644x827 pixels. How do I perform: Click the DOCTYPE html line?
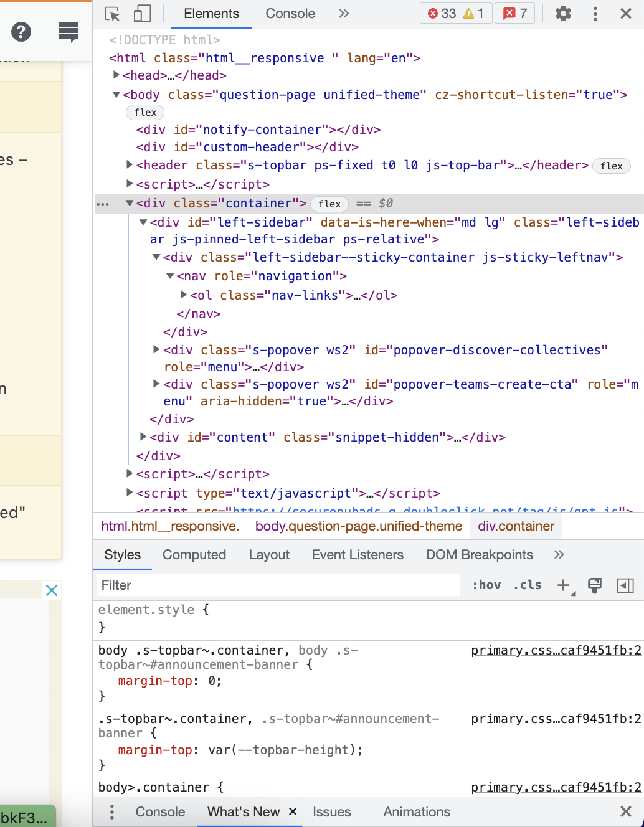164,40
